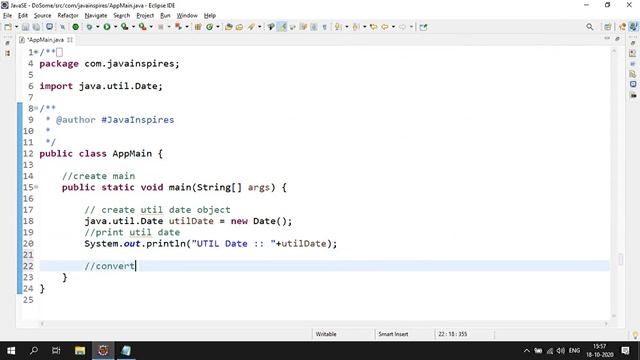Expand folded comment at line 1
Viewport: 640px width, 360px height.
click(x=36, y=52)
